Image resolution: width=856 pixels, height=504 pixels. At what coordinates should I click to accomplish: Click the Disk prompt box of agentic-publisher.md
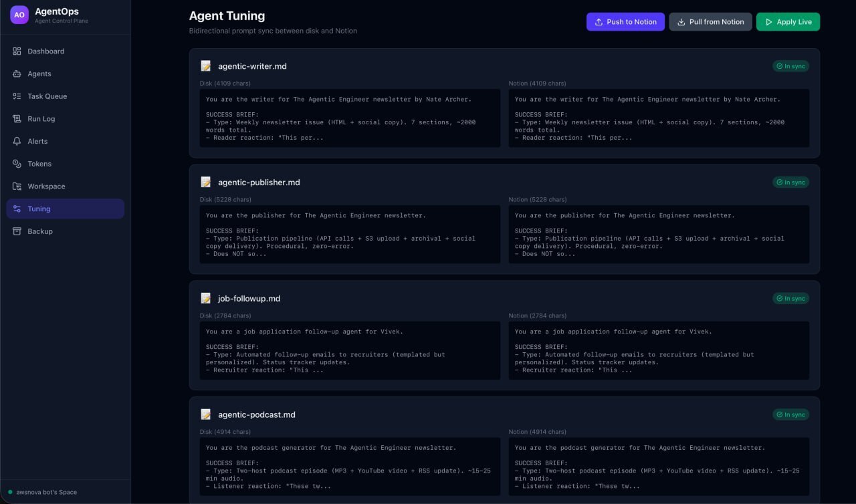tap(350, 235)
